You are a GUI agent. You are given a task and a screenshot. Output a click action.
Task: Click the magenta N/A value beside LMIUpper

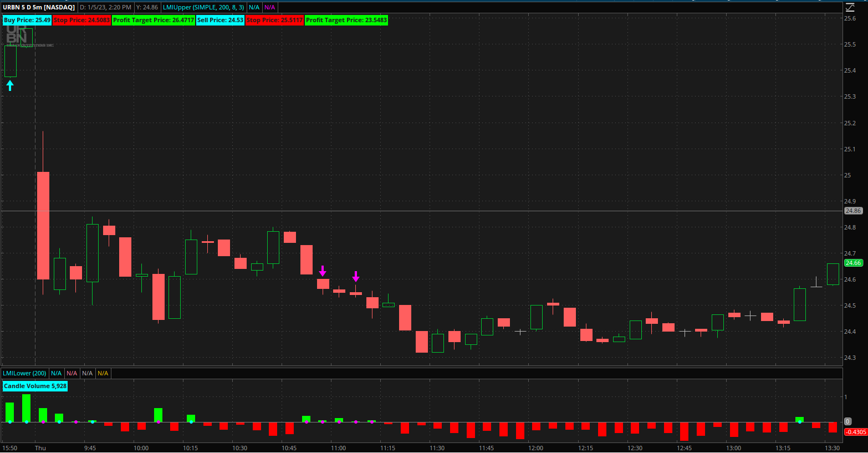(269, 7)
